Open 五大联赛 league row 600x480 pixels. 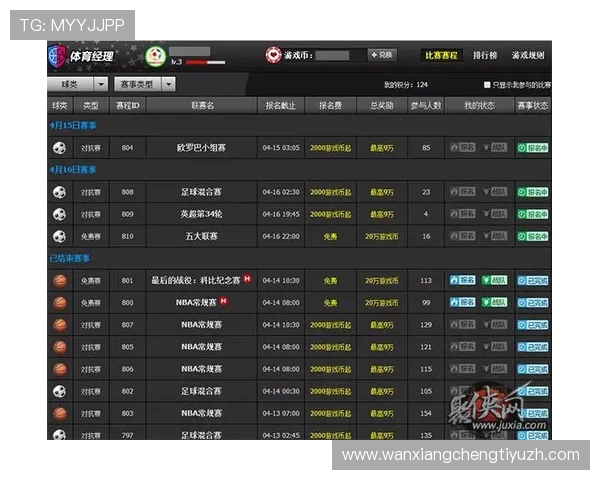(201, 237)
